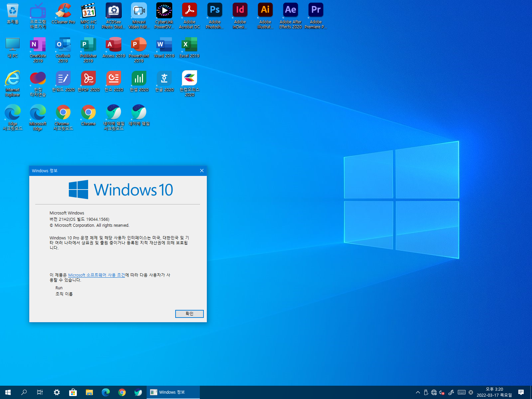532x399 pixels.
Task: Click muted volume tray icon
Action: pos(442,392)
